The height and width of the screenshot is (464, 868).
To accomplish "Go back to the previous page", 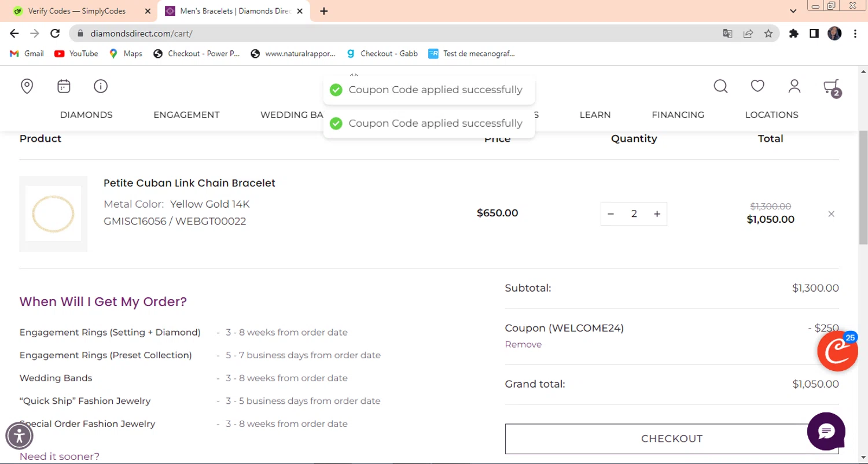I will [14, 34].
